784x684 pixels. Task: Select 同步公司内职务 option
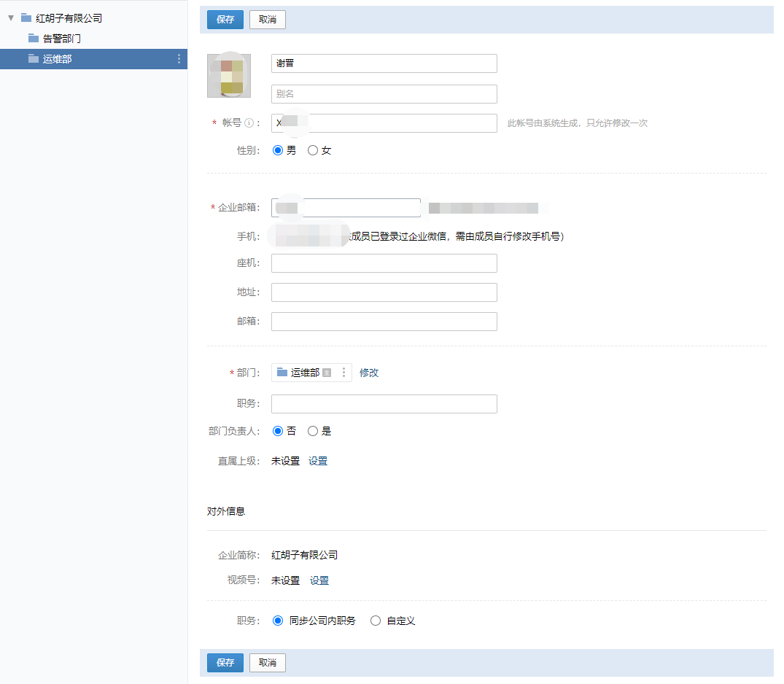[277, 620]
